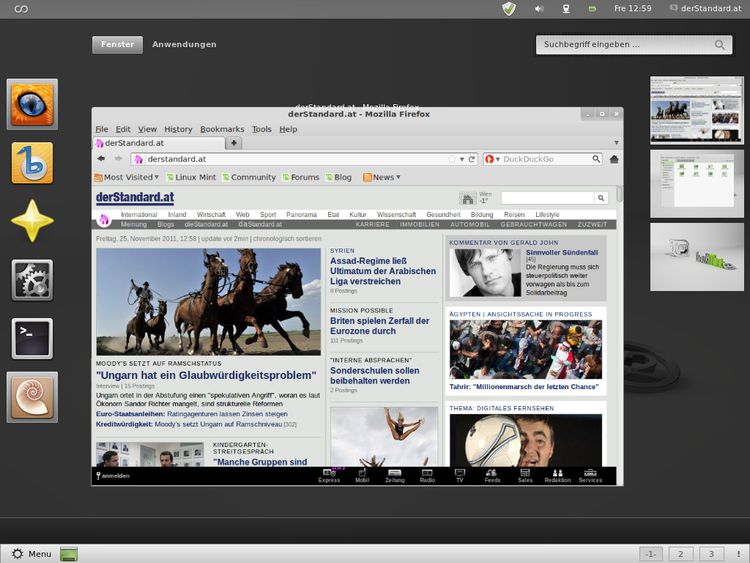Click the yellow star dock icon
The width and height of the screenshot is (750, 563).
pyautogui.click(x=33, y=221)
